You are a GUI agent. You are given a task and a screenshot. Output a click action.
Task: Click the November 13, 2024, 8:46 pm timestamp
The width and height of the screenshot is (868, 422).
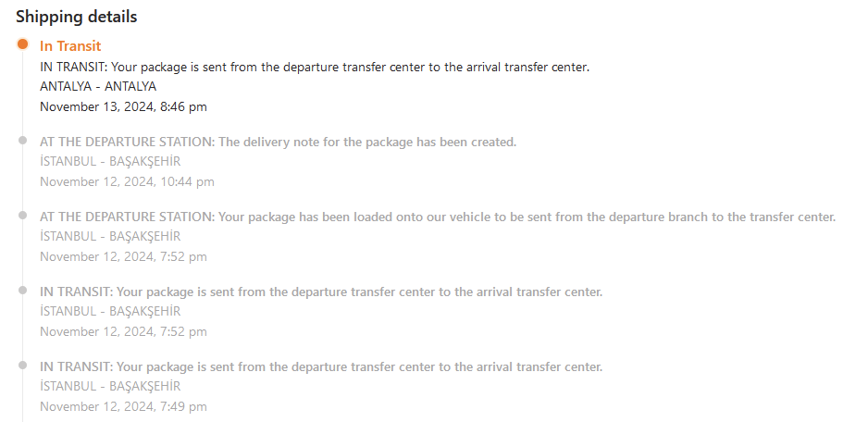coord(123,106)
